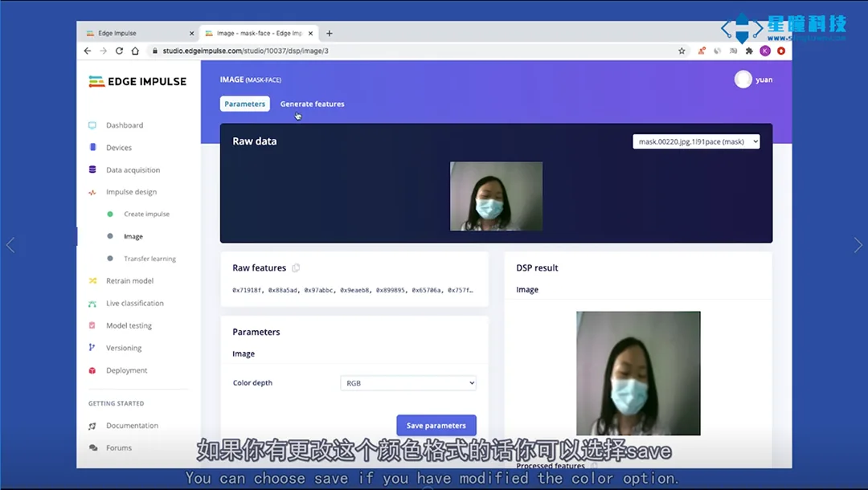Viewport: 868px width, 490px height.
Task: Click the yuan user avatar
Action: click(743, 80)
